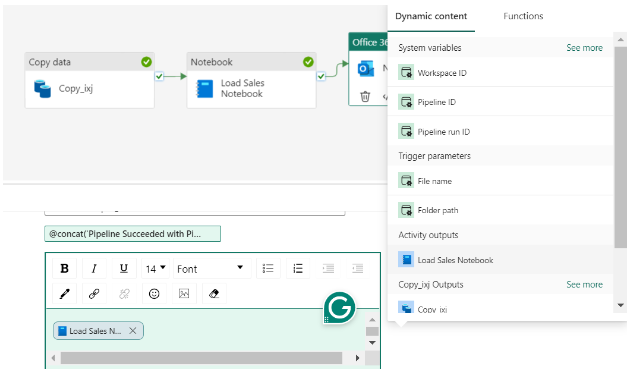The image size is (630, 379).
Task: Click See more next to Copy_ixj Outputs
Action: coord(584,285)
